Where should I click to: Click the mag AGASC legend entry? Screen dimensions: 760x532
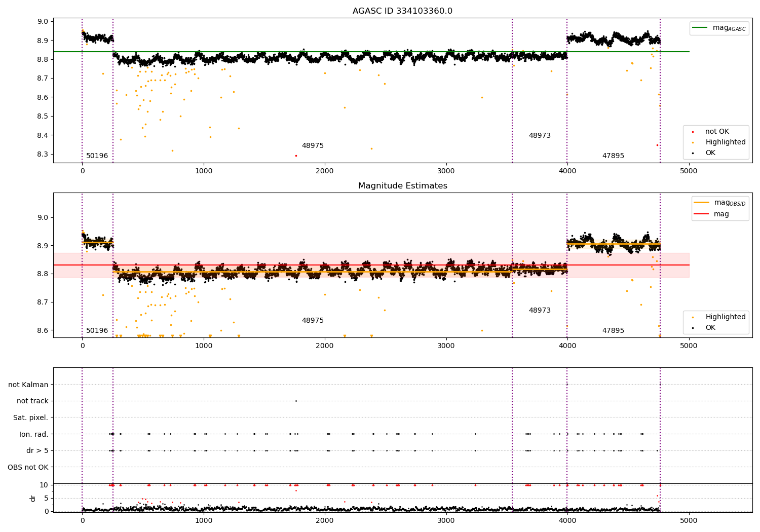pyautogui.click(x=719, y=28)
